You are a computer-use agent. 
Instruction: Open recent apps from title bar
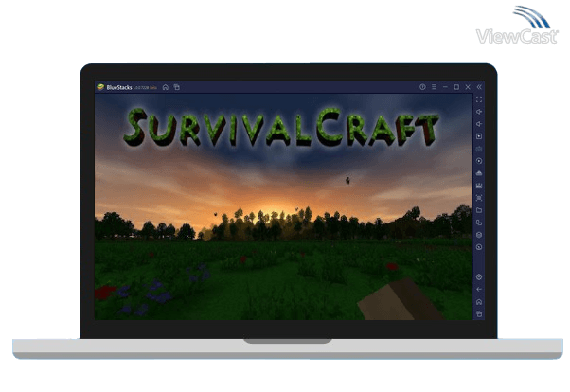pyautogui.click(x=177, y=87)
